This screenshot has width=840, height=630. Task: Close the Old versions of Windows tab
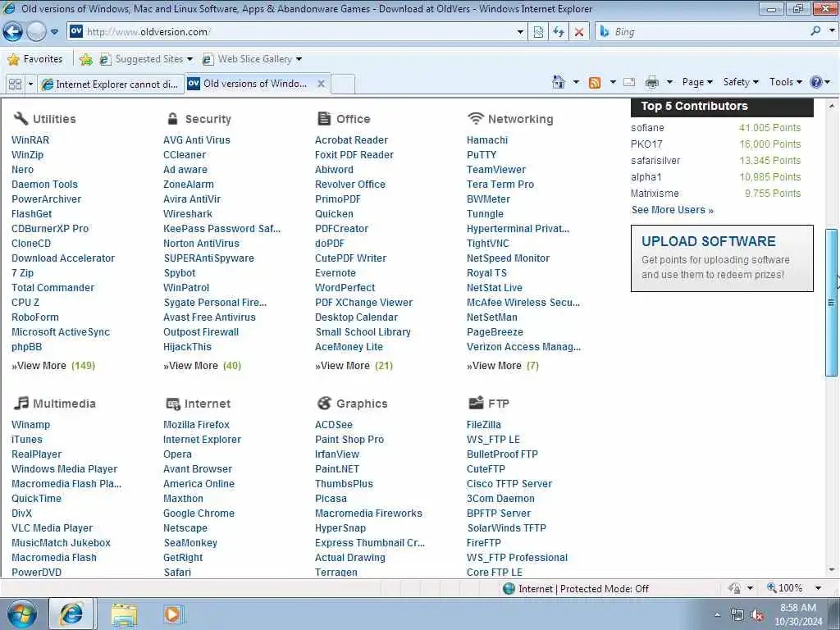click(321, 84)
